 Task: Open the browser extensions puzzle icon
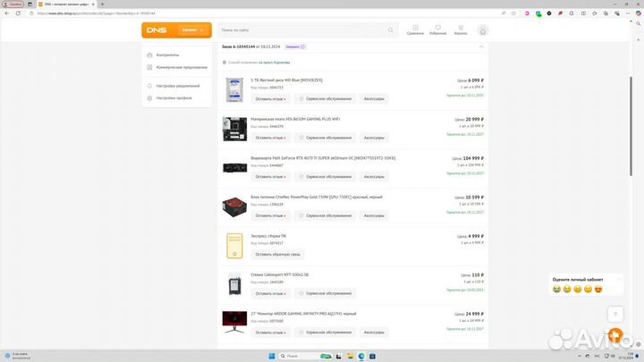(x=572, y=13)
